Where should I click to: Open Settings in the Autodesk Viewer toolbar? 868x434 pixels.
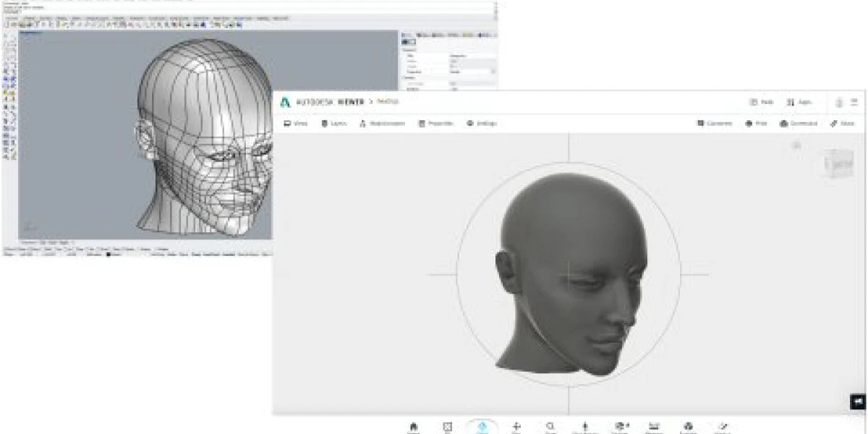tap(482, 124)
